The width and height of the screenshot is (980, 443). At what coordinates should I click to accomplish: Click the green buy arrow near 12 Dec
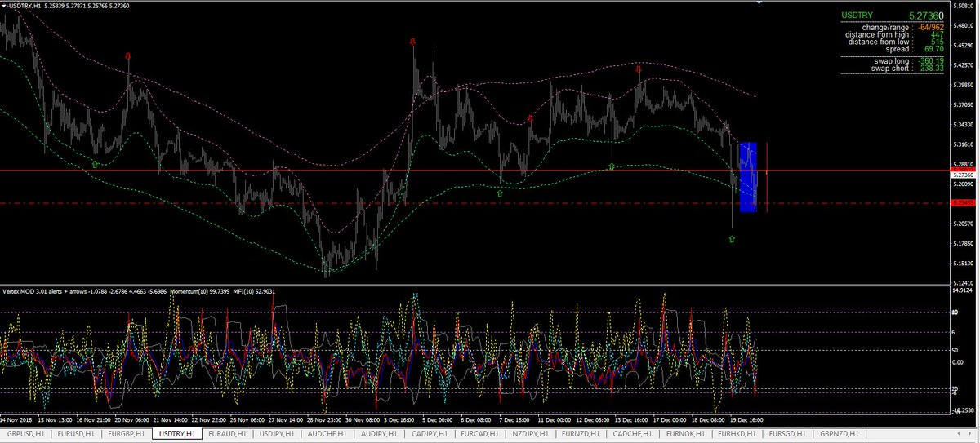click(x=612, y=166)
